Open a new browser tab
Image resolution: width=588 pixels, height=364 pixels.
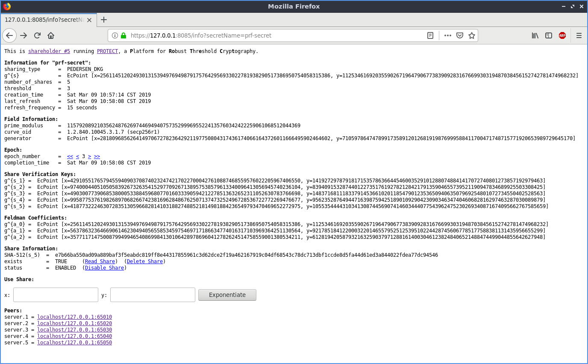[103, 20]
